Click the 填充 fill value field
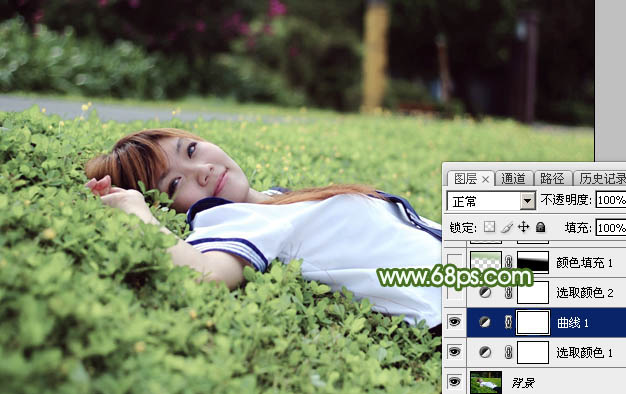 click(x=611, y=228)
